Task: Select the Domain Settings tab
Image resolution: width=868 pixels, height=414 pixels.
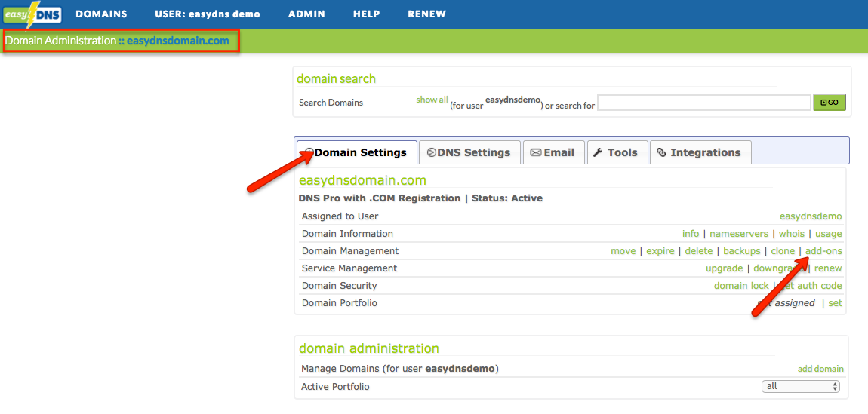Action: coord(356,152)
